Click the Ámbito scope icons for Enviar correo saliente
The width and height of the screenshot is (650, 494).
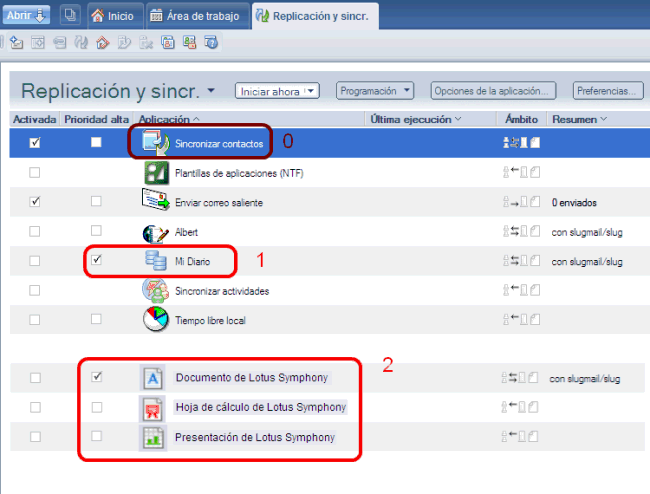click(521, 202)
